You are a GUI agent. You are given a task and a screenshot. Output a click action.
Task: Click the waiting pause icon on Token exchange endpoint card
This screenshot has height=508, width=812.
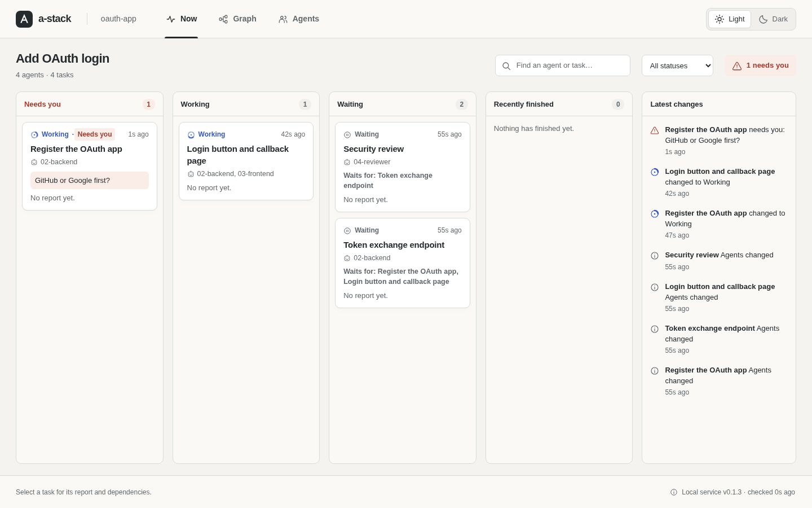[347, 231]
